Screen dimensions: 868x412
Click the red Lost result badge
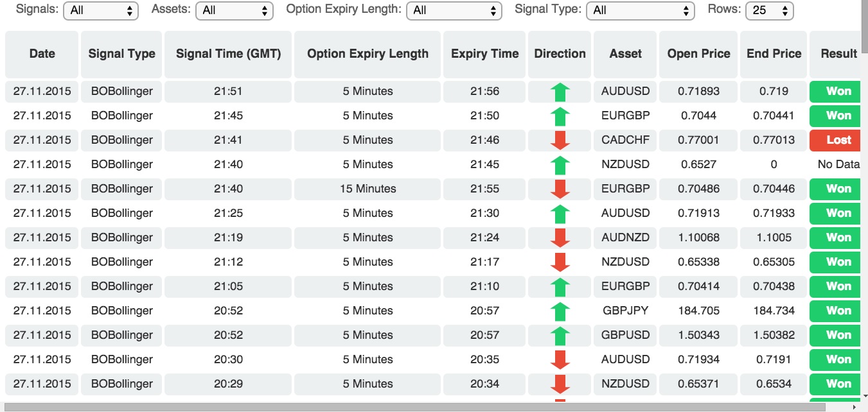pos(838,140)
